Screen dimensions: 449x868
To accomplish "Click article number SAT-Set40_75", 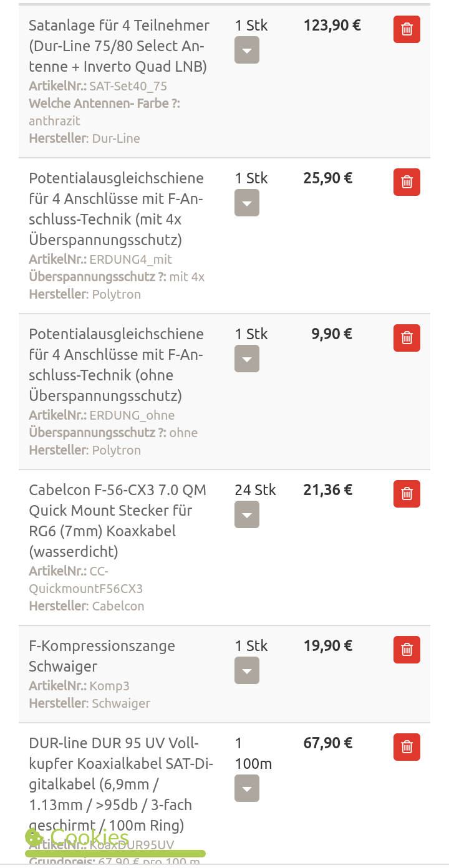I will pos(128,86).
